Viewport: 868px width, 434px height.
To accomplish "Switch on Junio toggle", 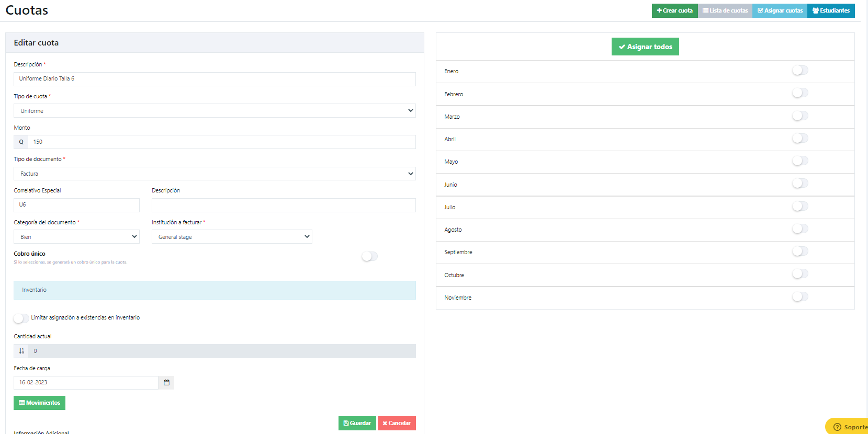I will (800, 184).
